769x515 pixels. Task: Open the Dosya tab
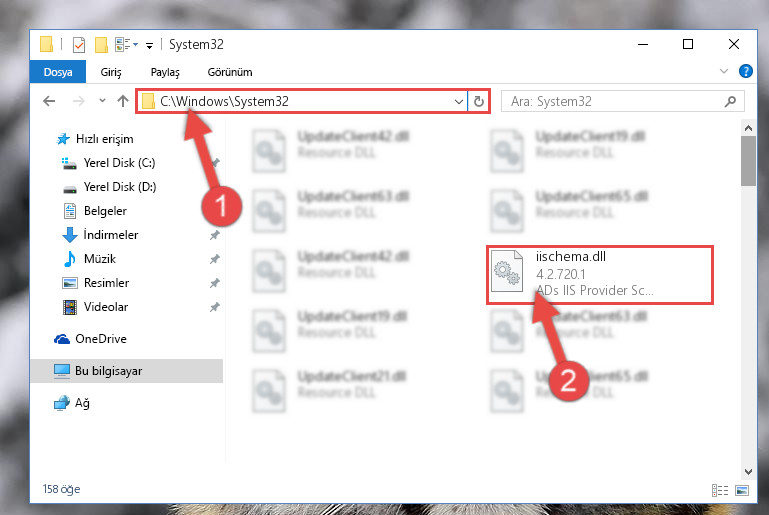pos(58,72)
